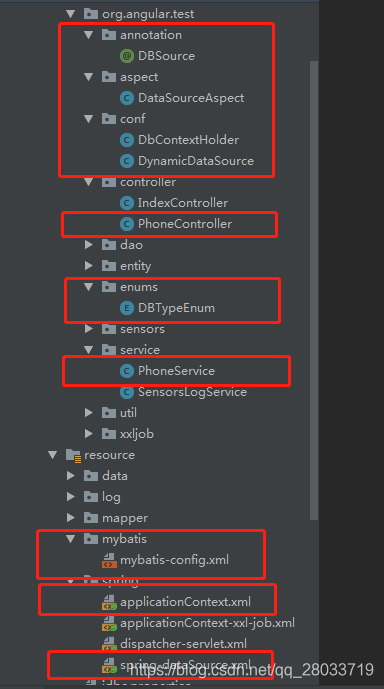The width and height of the screenshot is (384, 689).
Task: Click the SensorsLogService class icon
Action: pos(127,392)
